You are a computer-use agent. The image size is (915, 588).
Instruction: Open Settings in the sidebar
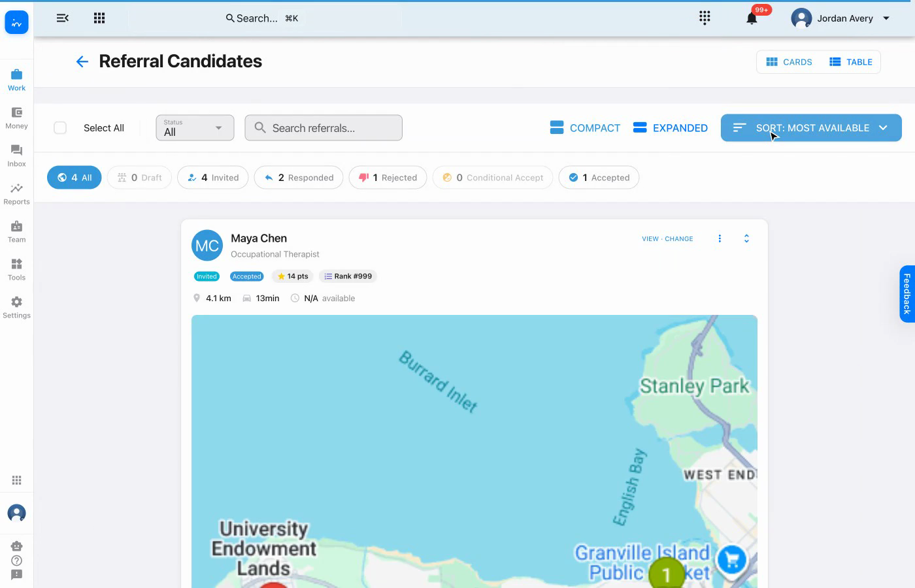pos(16,308)
